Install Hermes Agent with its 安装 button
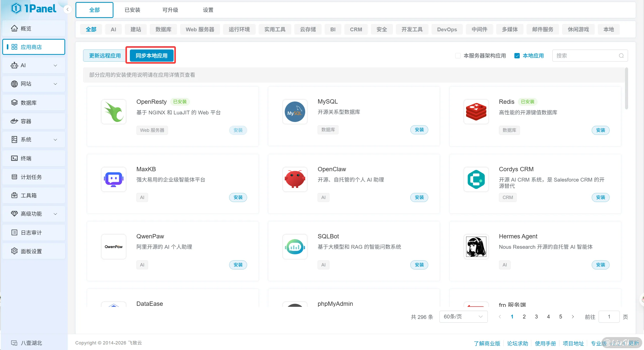Viewport: 644px width, 350px height. point(601,265)
